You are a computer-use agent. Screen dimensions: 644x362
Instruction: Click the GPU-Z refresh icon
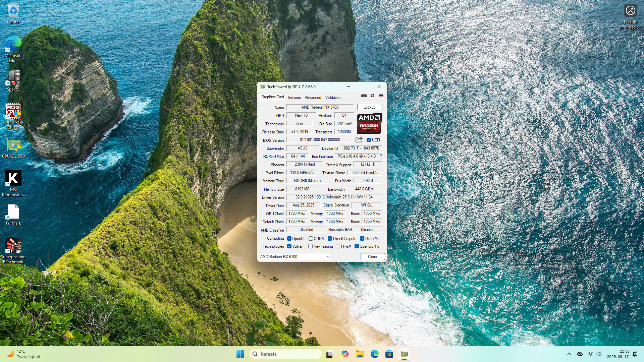[372, 96]
